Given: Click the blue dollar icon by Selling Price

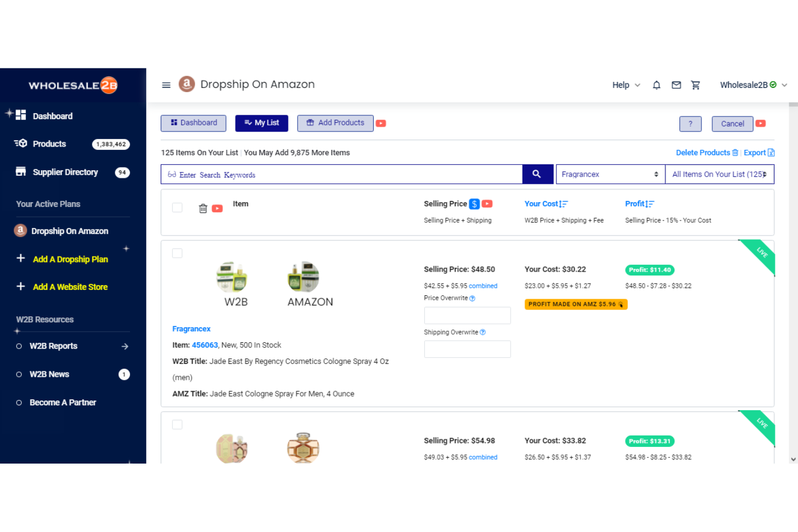Looking at the screenshot, I should coord(474,204).
